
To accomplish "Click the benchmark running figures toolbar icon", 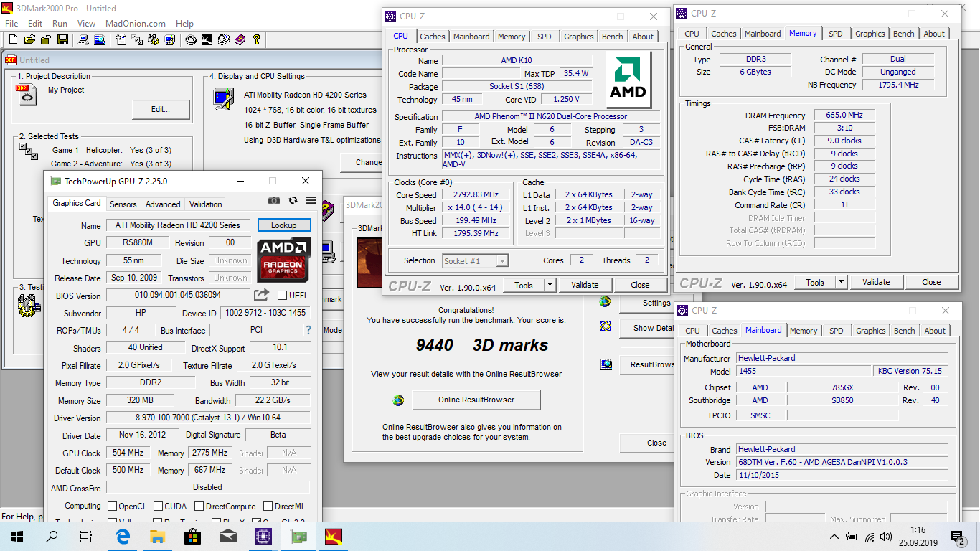I will tap(154, 39).
